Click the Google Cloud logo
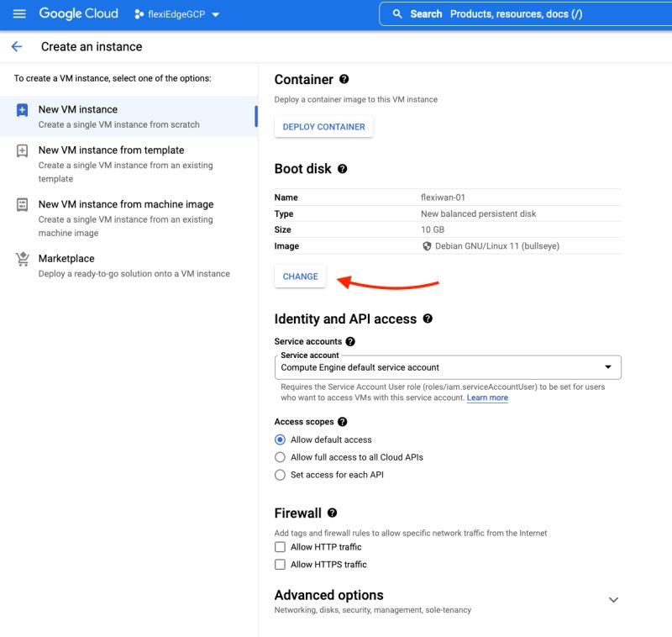The height and width of the screenshot is (637, 672). [77, 13]
